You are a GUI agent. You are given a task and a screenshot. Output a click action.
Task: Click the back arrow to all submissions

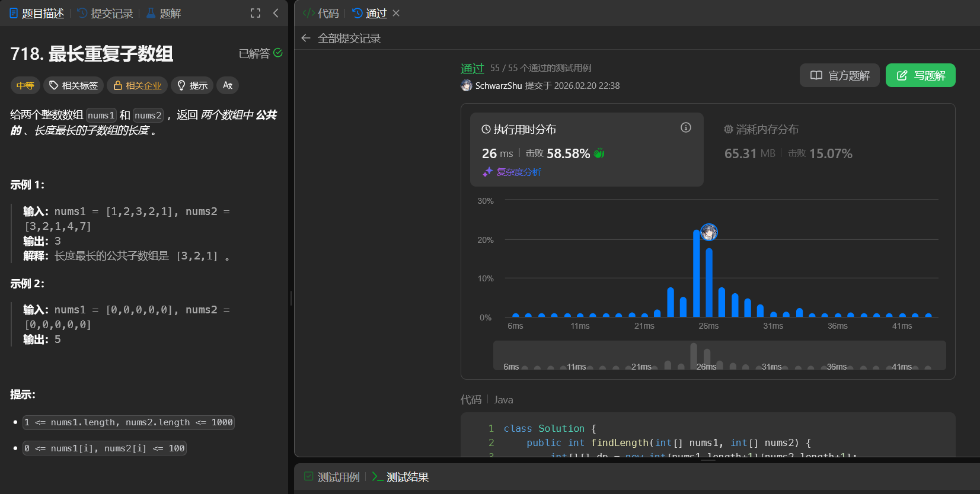(x=306, y=39)
